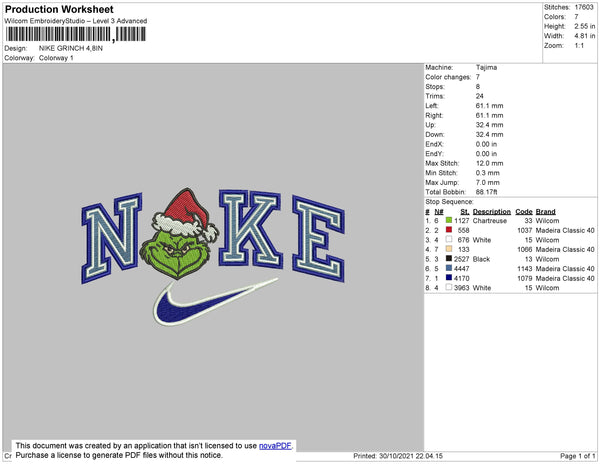Click stitch count '3963' in stop 8
Viewport: 600px width, 464px height.
tap(461, 288)
